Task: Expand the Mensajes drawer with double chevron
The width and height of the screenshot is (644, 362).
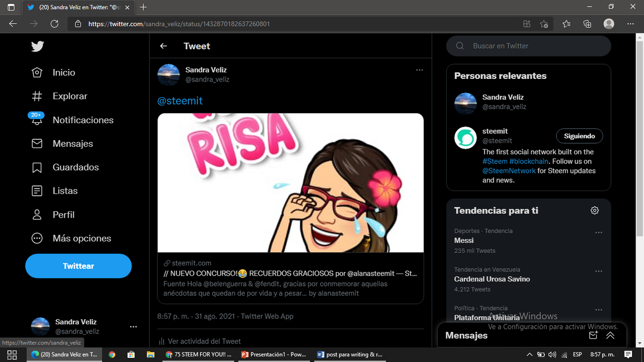Action: pos(610,335)
